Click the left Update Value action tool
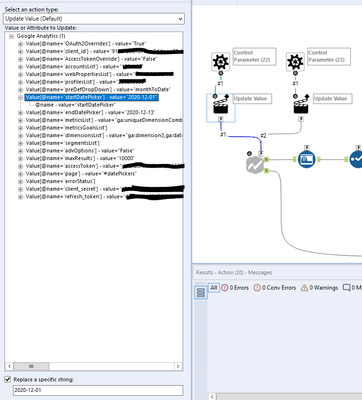The width and height of the screenshot is (362, 400). (x=221, y=105)
